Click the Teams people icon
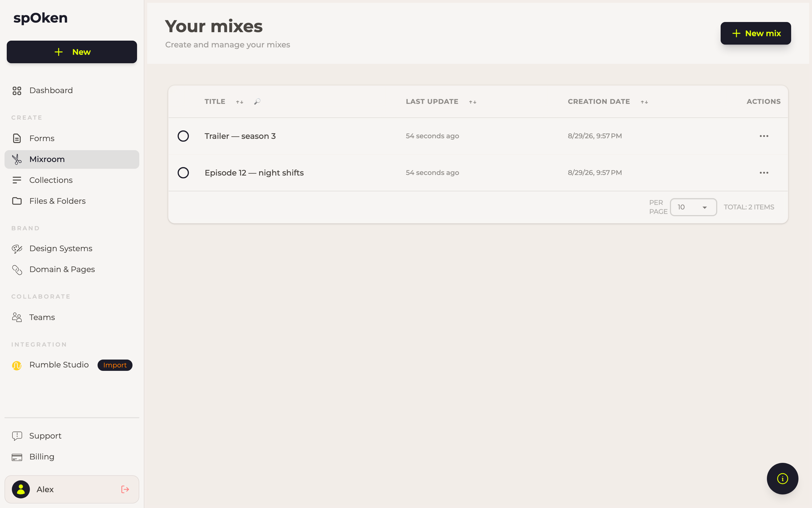The image size is (812, 508). [17, 317]
